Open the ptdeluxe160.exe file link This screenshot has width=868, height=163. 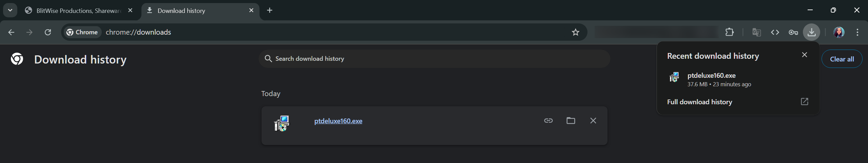coord(338,121)
